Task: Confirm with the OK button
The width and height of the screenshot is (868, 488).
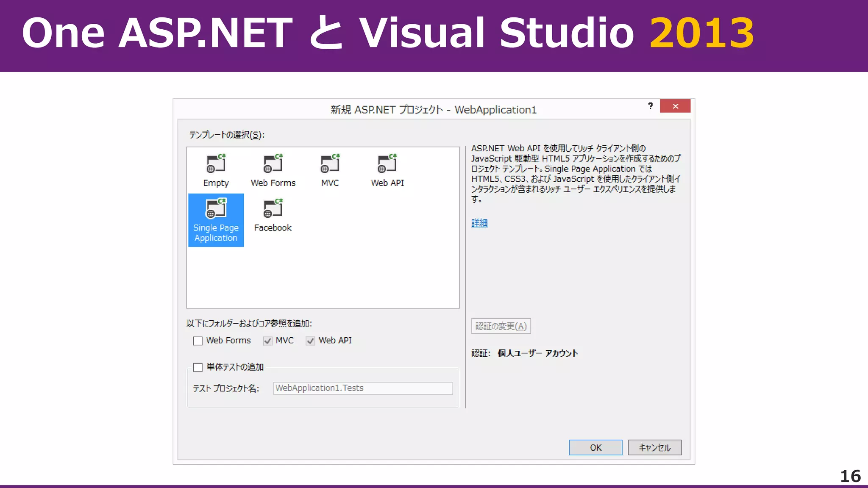Action: pyautogui.click(x=595, y=447)
